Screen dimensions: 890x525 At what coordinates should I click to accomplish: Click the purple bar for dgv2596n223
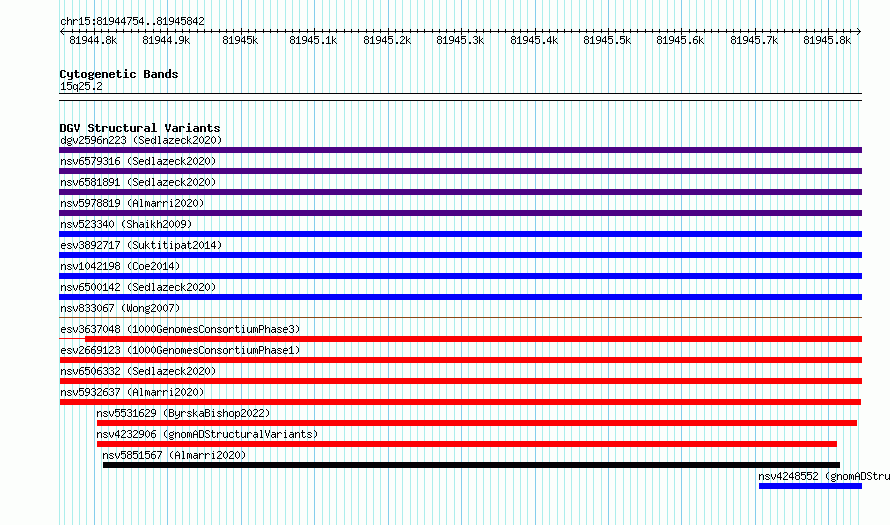click(x=460, y=150)
